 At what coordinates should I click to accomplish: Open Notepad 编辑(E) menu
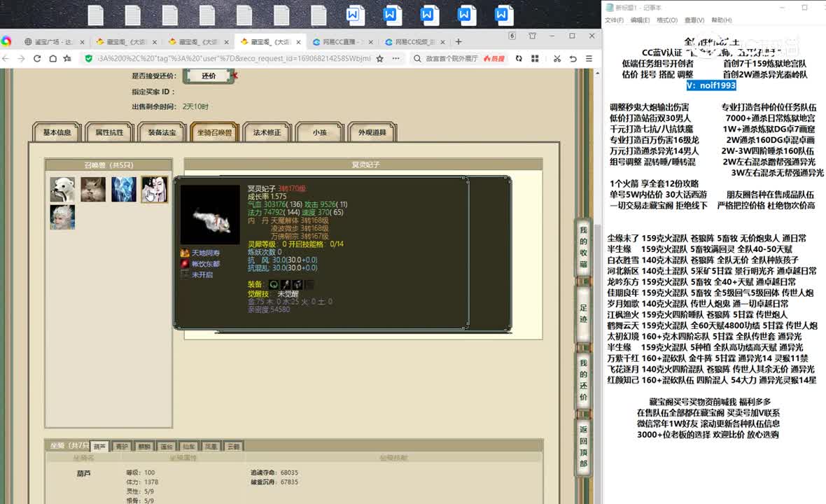[640, 20]
